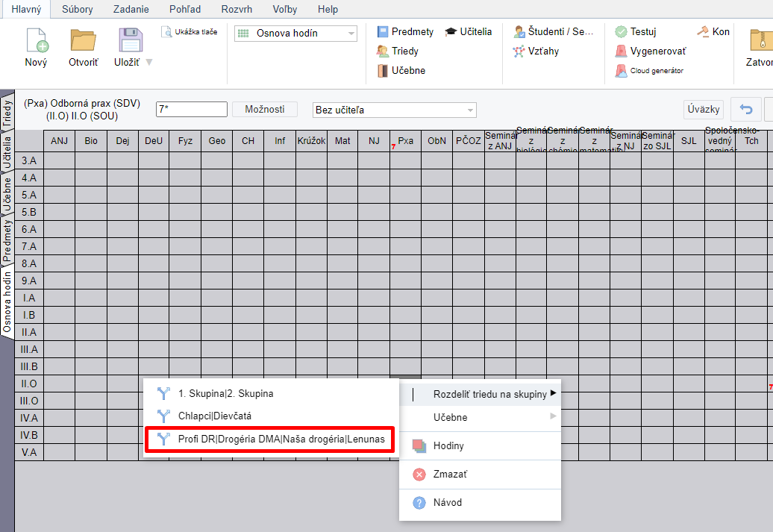Choose the Chlapci|Dievčatá division
Viewport: 773px width, 532px height.
(x=271, y=416)
